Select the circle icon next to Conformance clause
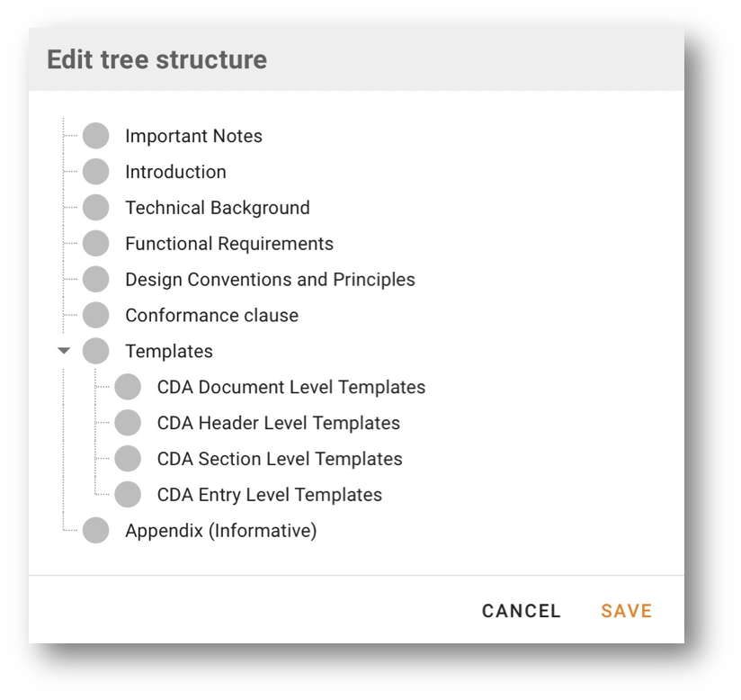The image size is (741, 700). [x=96, y=316]
